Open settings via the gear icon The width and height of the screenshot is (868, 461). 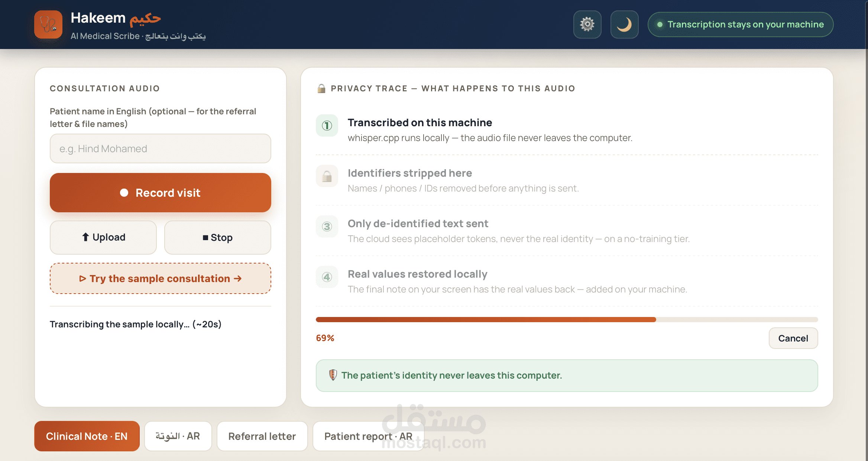point(587,24)
